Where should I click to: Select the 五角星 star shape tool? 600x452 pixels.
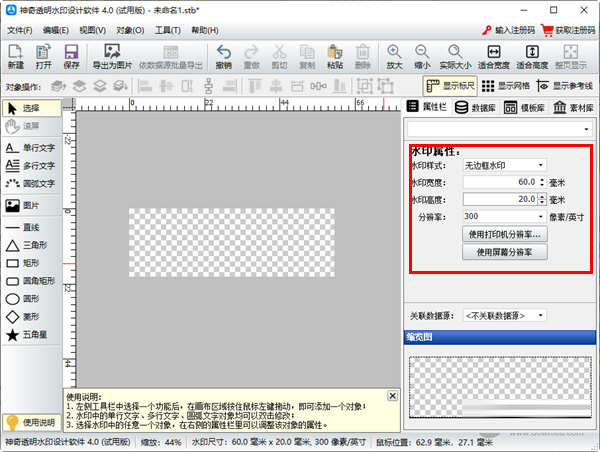click(32, 334)
